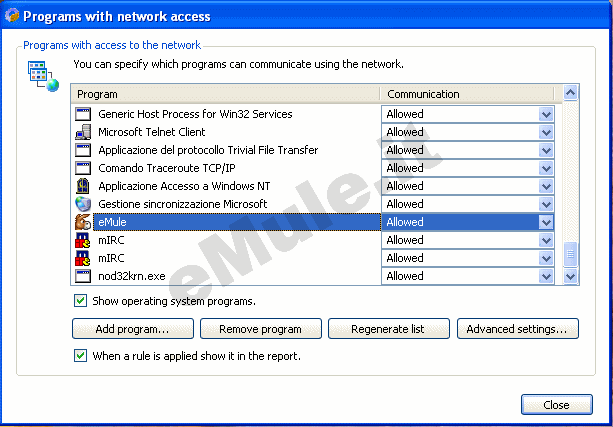Select the nod32krn.exe row text
The width and height of the screenshot is (613, 427).
[132, 276]
